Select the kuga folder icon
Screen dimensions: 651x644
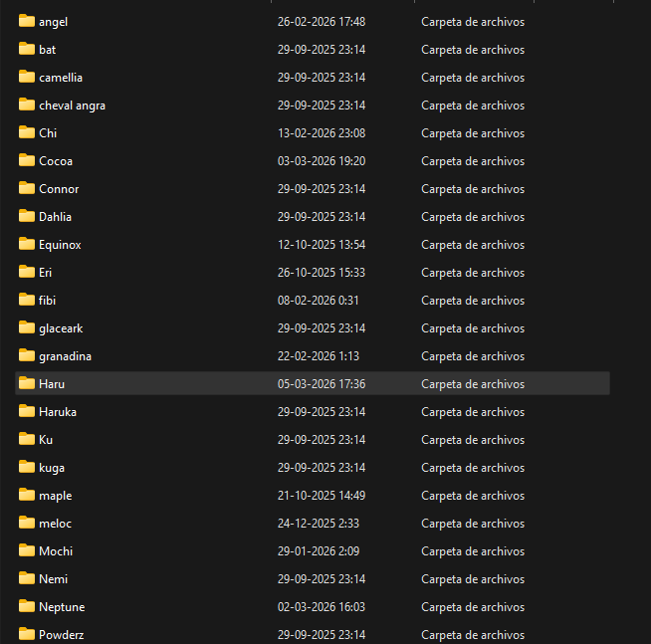tap(27, 466)
